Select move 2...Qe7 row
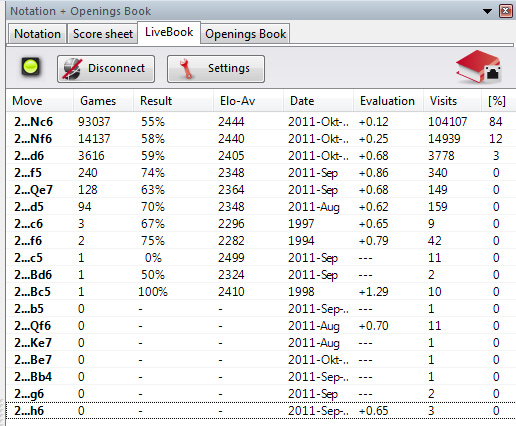 (261, 190)
